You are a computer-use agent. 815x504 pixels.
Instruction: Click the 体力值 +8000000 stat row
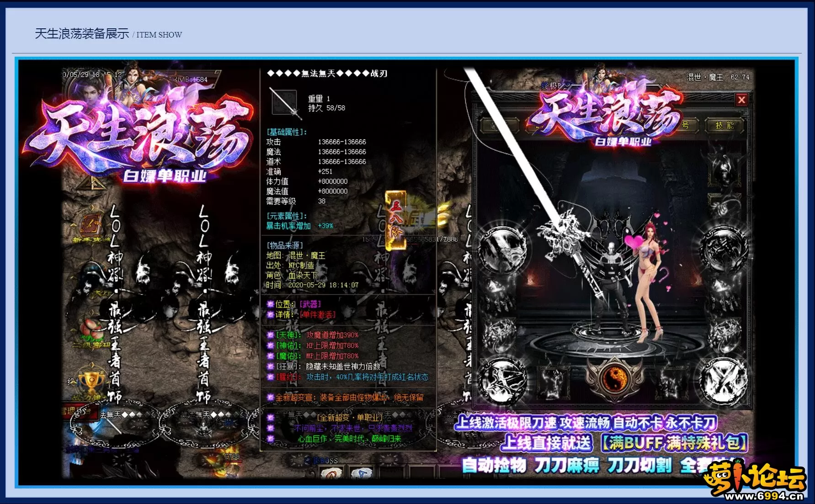point(307,181)
